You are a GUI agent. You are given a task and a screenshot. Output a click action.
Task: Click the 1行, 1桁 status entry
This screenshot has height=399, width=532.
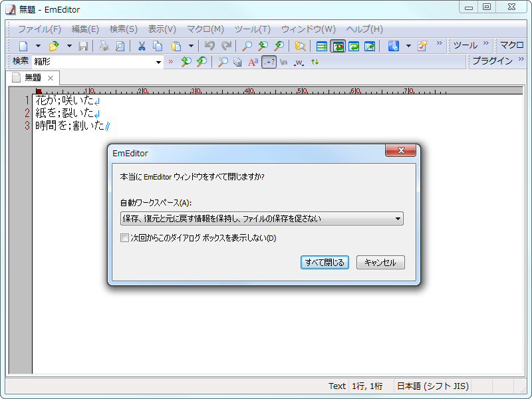coord(367,386)
